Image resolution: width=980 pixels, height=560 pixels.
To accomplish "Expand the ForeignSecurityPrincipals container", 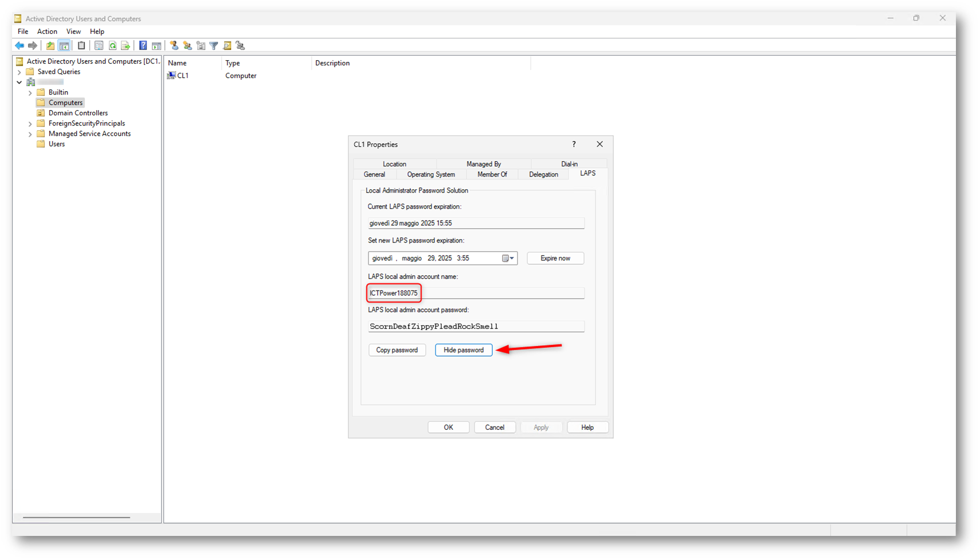I will pyautogui.click(x=30, y=124).
